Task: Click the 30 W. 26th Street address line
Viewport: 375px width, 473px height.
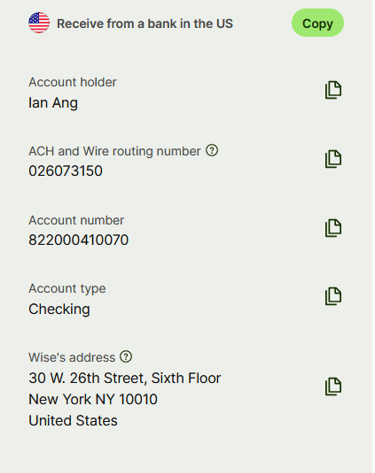Action: (x=125, y=378)
